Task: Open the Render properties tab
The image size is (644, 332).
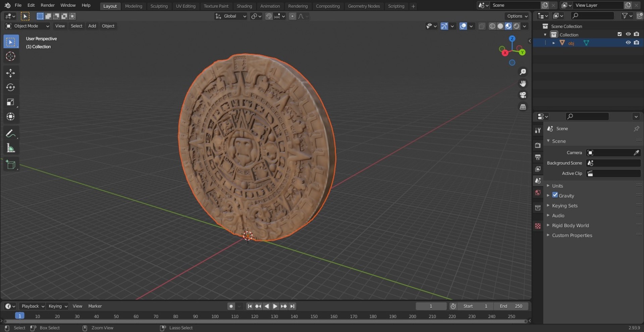Action: pyautogui.click(x=538, y=145)
